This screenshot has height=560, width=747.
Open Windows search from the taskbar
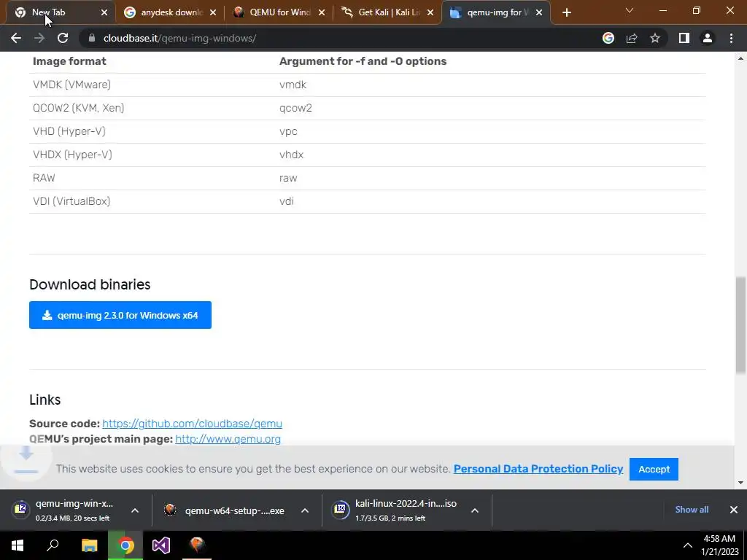[53, 545]
